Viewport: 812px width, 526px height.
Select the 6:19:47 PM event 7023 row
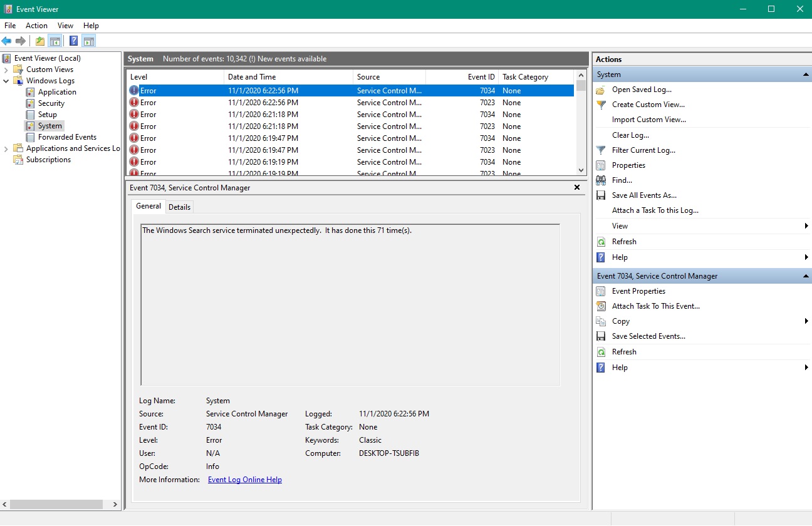350,150
